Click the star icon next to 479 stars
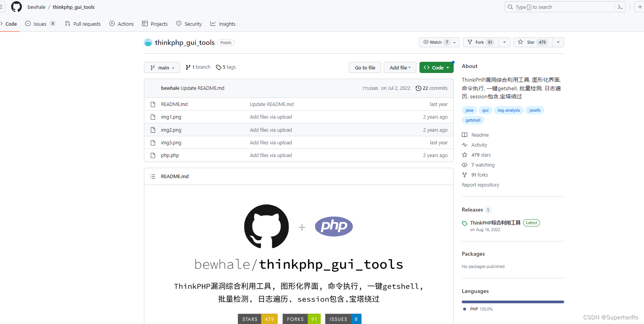 click(x=464, y=155)
